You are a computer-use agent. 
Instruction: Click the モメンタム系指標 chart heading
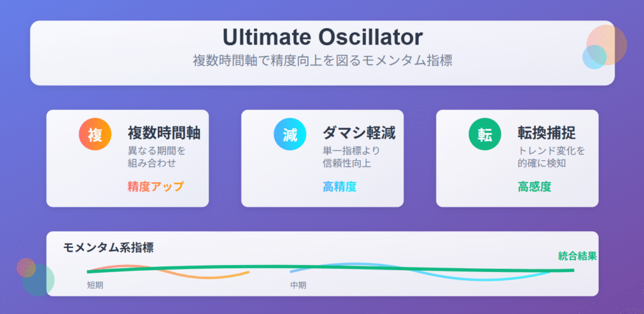tap(108, 247)
